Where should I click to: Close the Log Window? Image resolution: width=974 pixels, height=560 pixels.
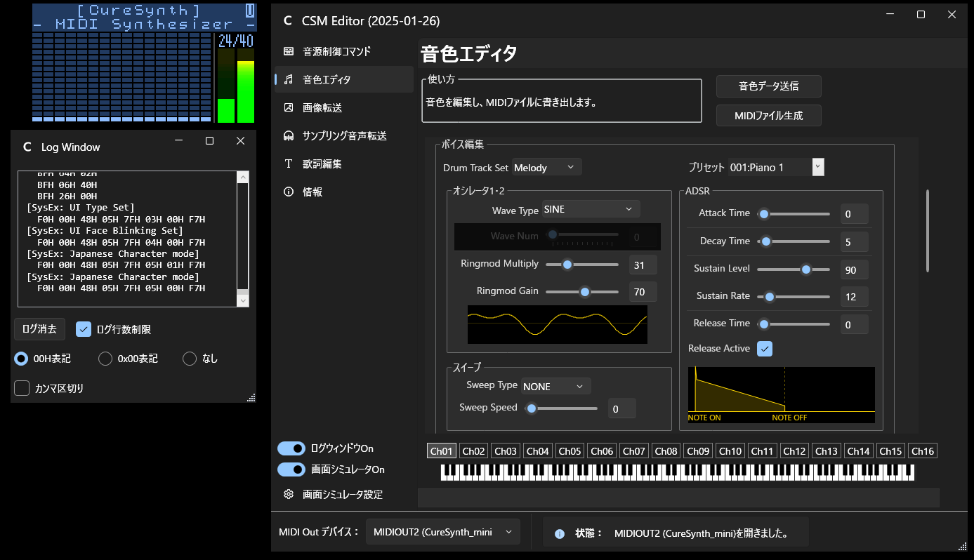coord(240,141)
